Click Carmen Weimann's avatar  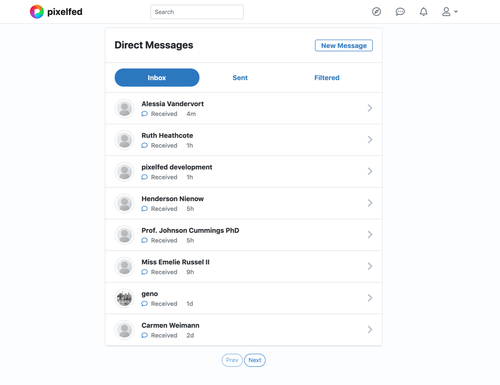124,330
